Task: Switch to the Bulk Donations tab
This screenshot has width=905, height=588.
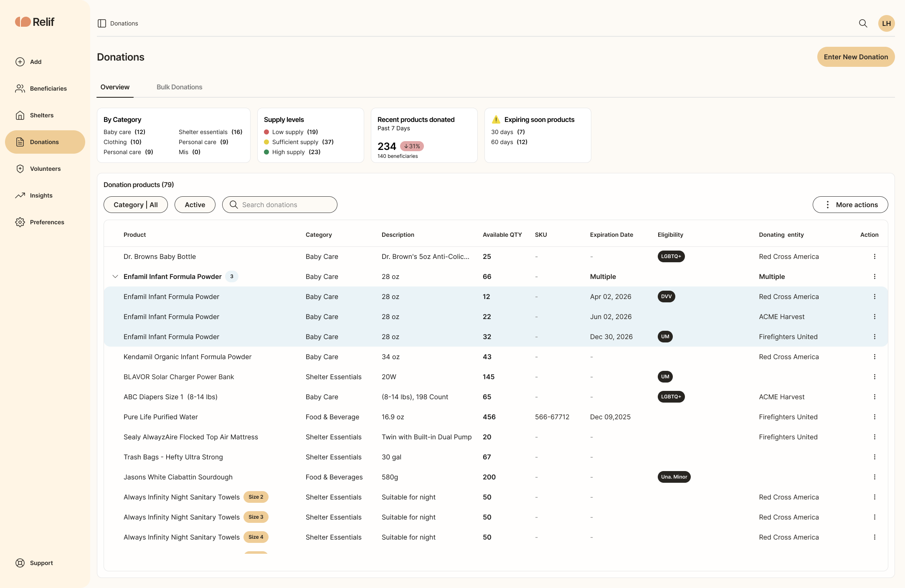Action: point(179,87)
